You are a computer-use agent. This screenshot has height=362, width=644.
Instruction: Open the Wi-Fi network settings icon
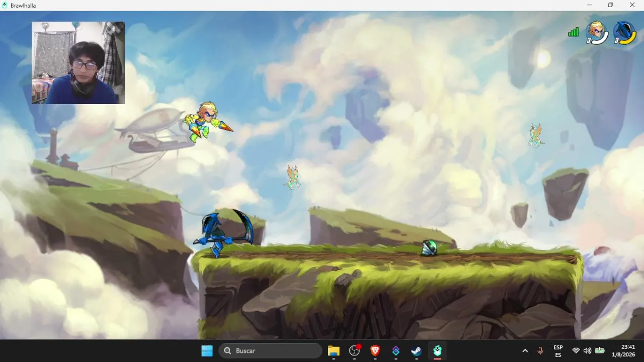tap(576, 351)
